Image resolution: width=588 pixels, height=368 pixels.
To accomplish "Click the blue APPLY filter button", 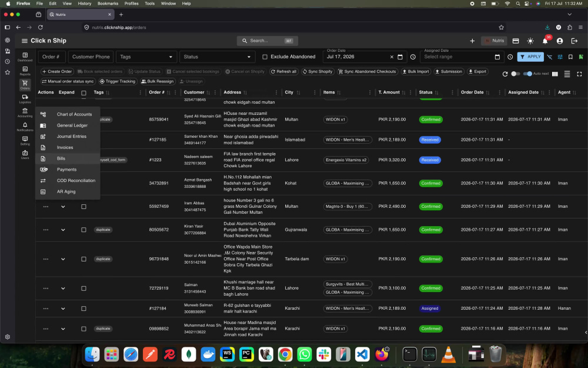I will click(530, 57).
